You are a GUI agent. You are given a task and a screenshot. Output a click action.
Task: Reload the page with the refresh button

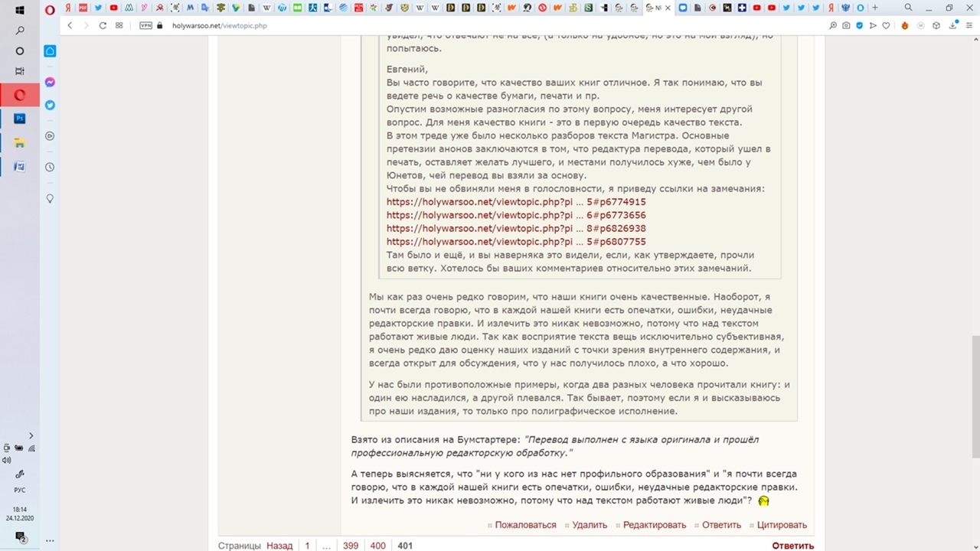(x=103, y=25)
